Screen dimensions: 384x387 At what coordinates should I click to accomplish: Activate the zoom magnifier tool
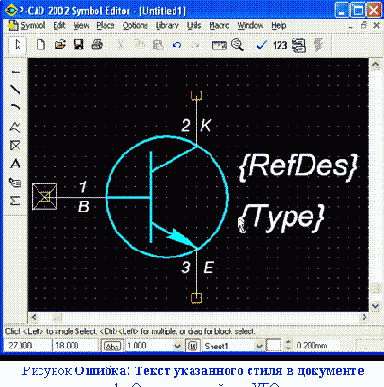click(237, 45)
